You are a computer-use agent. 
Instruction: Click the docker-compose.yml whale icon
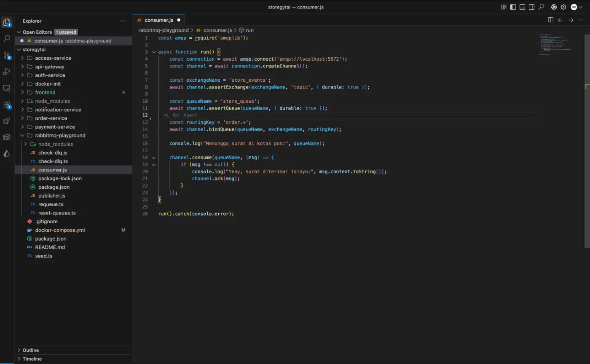[x=29, y=230]
